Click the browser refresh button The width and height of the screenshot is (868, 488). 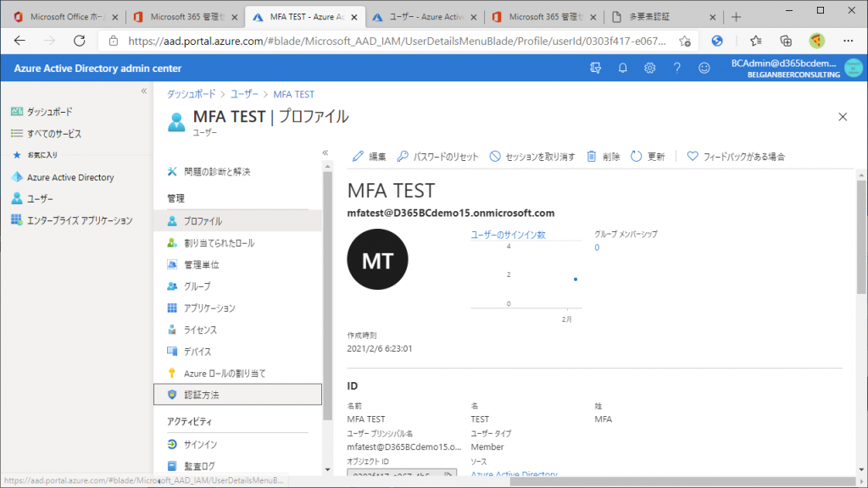(80, 41)
